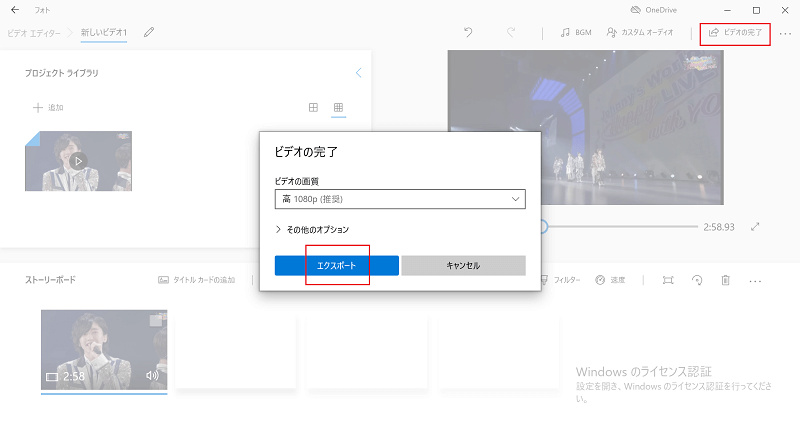
Task: Click the キャンセル button
Action: [x=463, y=265]
